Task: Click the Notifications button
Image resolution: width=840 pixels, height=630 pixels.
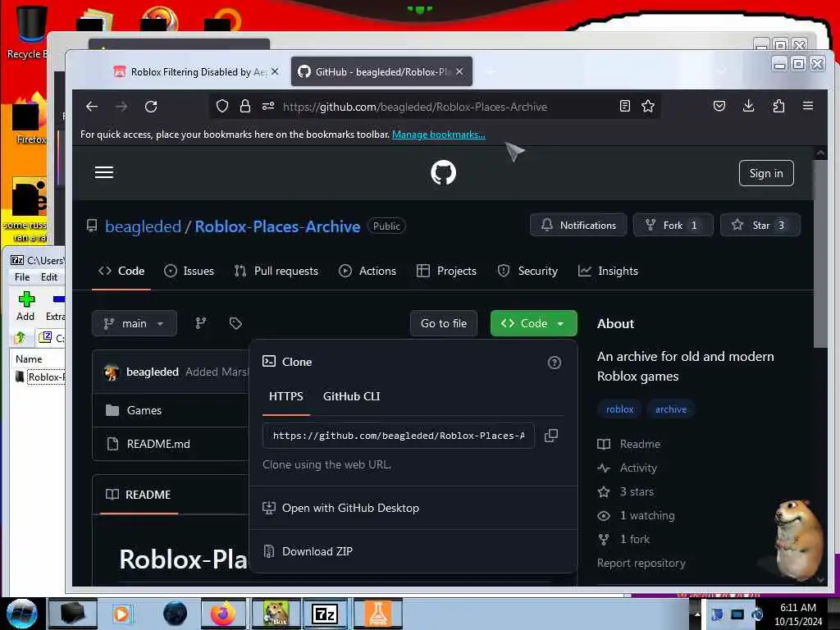Action: 578,225
